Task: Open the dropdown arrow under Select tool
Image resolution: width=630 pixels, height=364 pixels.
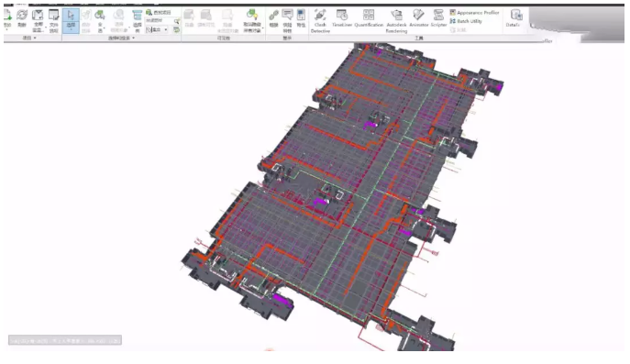Action: (71, 29)
